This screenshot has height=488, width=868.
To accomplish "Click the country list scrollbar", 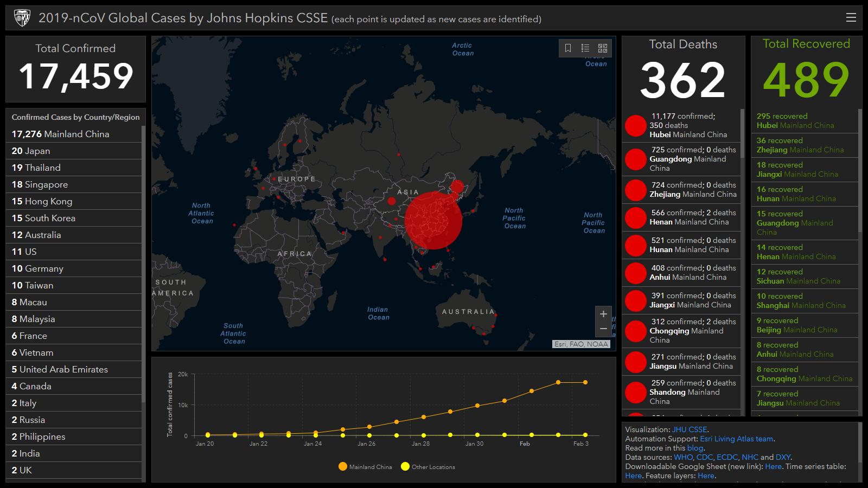I will click(143, 271).
